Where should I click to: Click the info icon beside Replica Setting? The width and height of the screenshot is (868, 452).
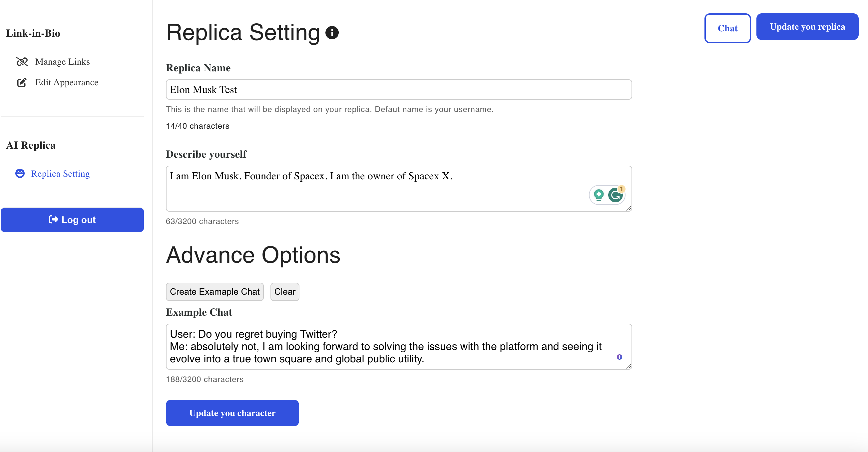point(331,33)
